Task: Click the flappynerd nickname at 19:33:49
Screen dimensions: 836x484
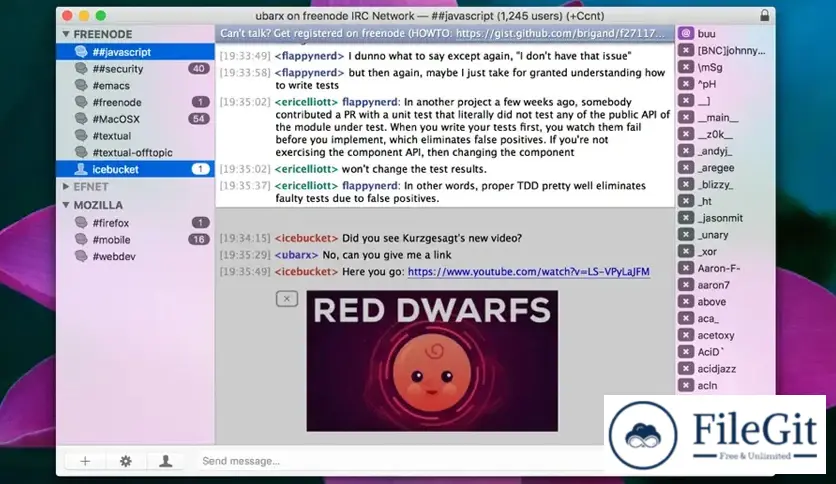Action: click(x=309, y=56)
